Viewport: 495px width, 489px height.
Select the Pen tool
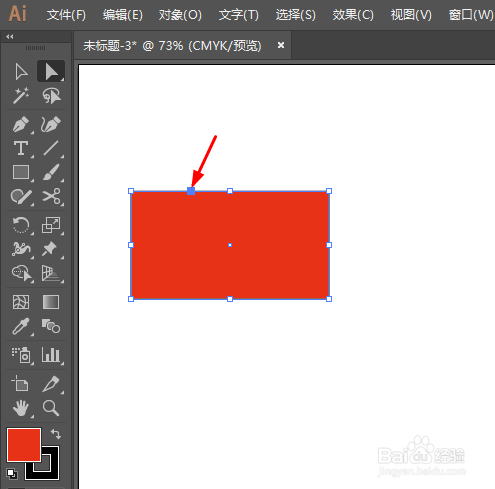[21, 124]
